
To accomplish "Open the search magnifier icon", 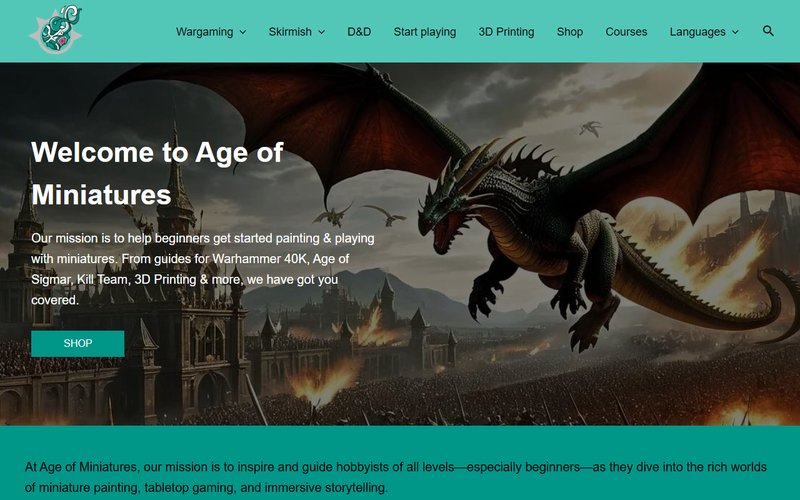I will click(x=768, y=31).
